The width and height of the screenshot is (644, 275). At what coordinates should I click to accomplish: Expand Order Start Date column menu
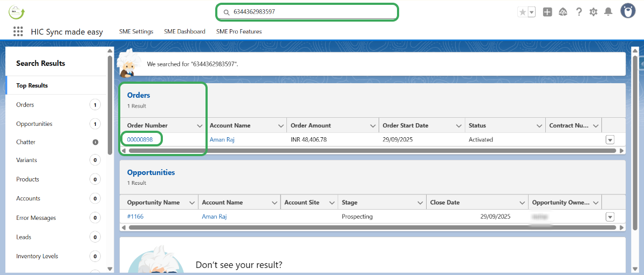(459, 125)
